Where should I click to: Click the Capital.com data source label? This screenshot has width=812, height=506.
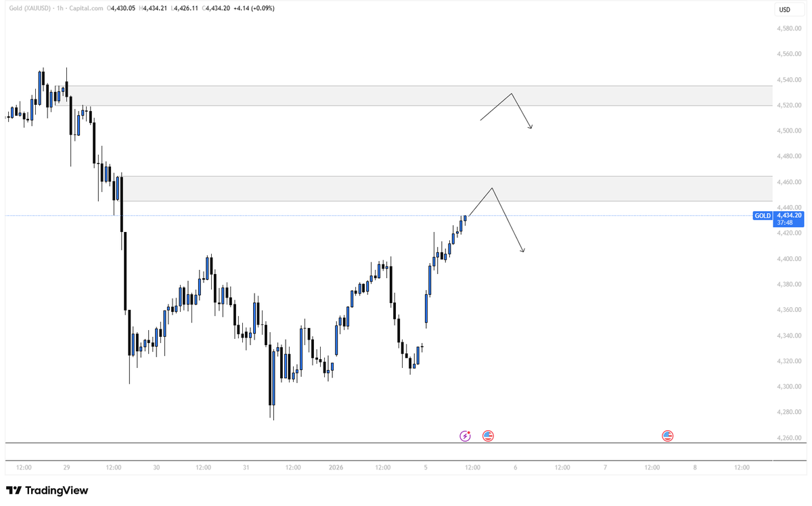coord(85,8)
